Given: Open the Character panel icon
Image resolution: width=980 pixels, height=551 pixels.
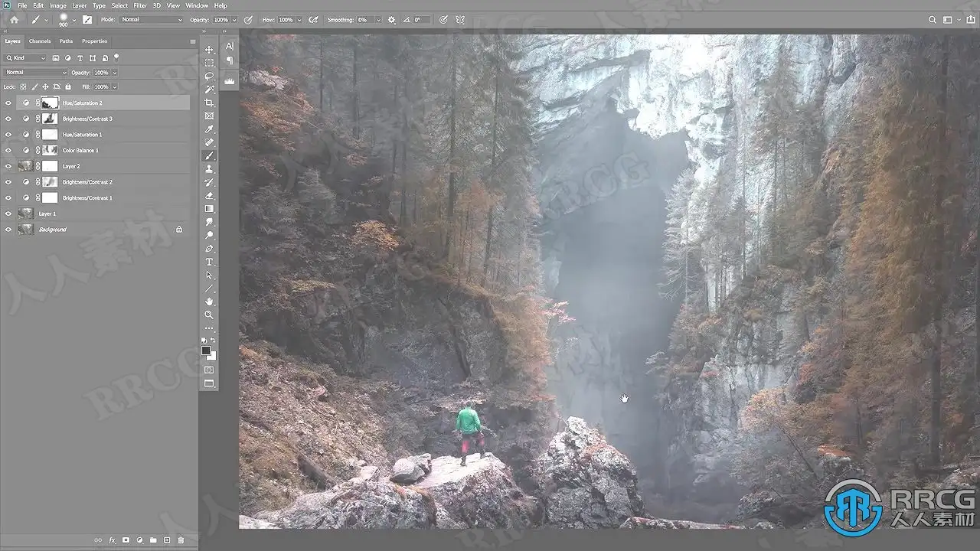Looking at the screenshot, I should coord(230,47).
